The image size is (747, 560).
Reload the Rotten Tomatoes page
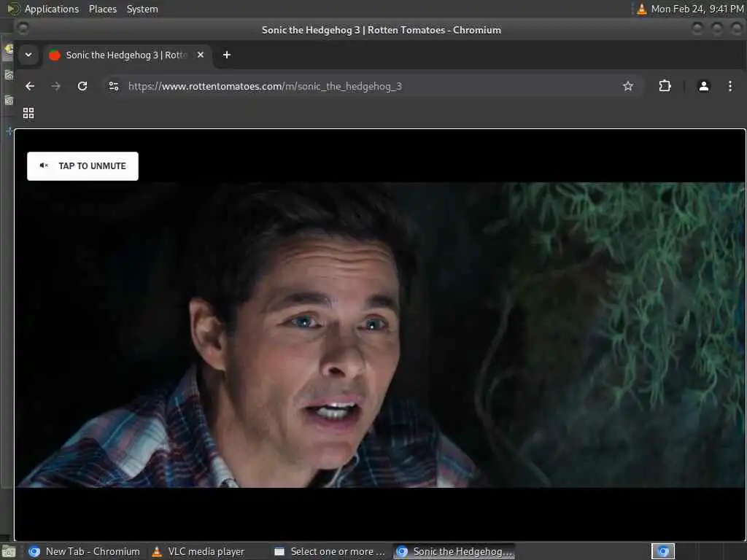[82, 86]
